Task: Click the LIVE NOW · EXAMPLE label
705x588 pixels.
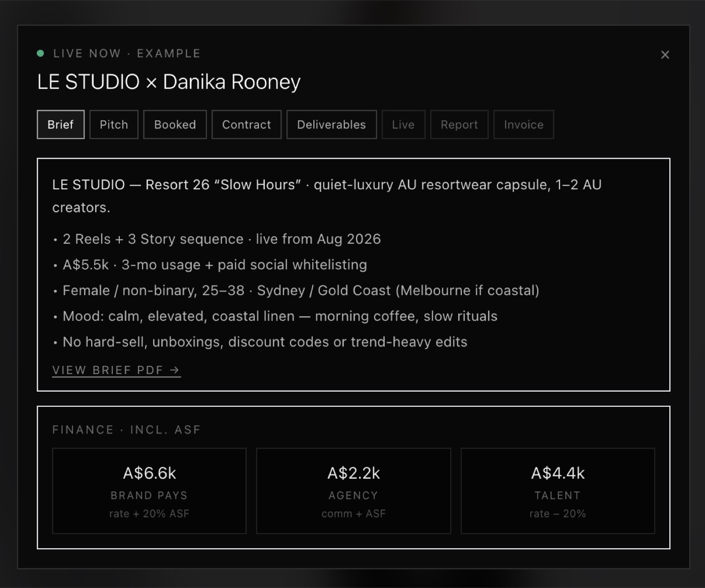Action: tap(127, 53)
